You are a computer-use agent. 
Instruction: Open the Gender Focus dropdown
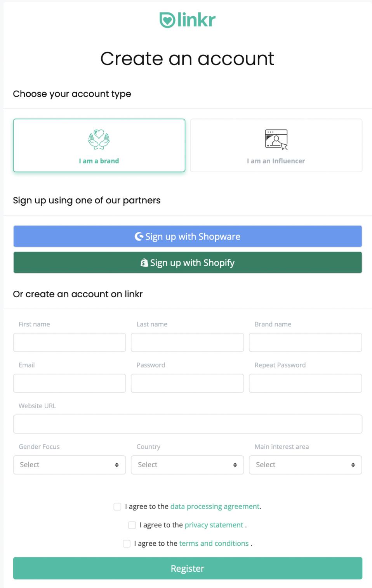coord(70,465)
